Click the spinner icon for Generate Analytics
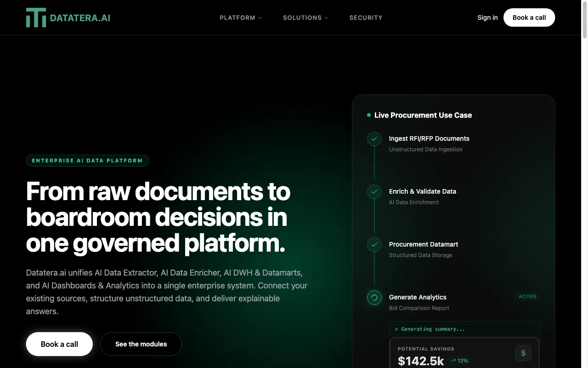588x368 pixels. click(374, 298)
